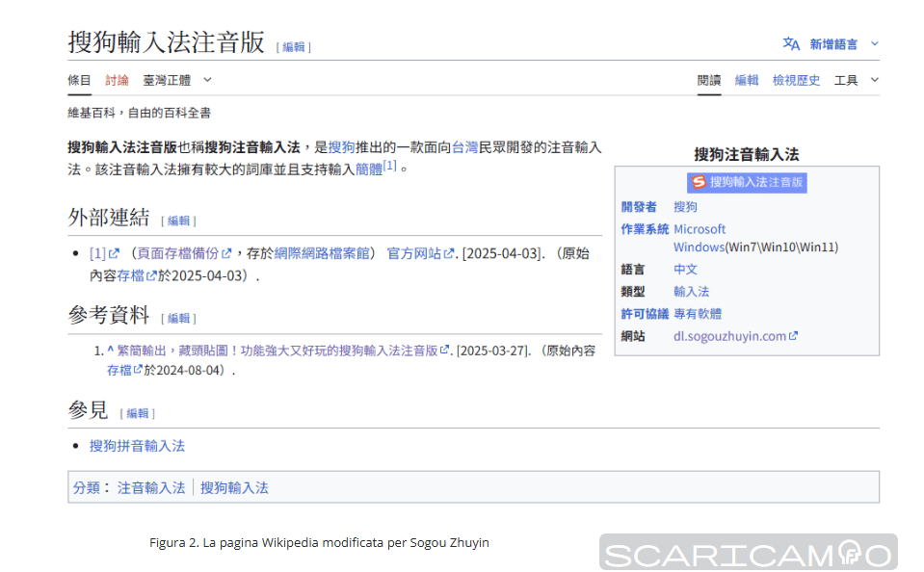Open the 討論 discussion tab
The image size is (924, 572).
pos(118,80)
